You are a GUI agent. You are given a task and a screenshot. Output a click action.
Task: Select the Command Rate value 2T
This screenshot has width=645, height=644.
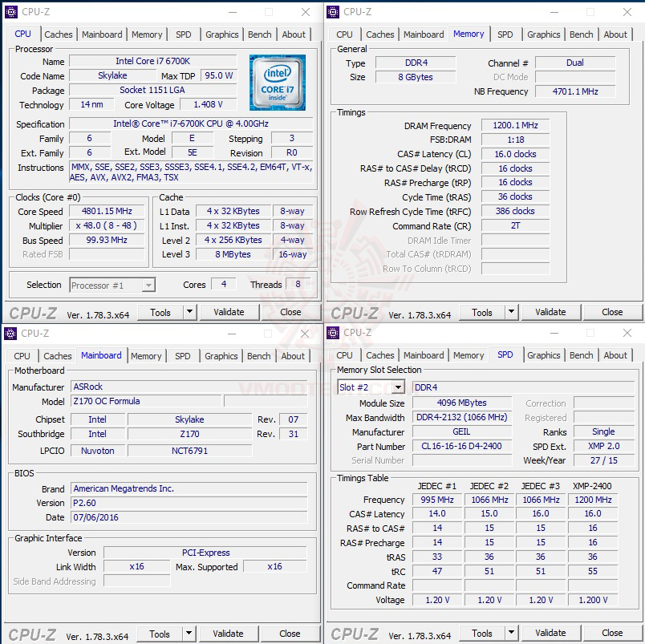pyautogui.click(x=515, y=226)
